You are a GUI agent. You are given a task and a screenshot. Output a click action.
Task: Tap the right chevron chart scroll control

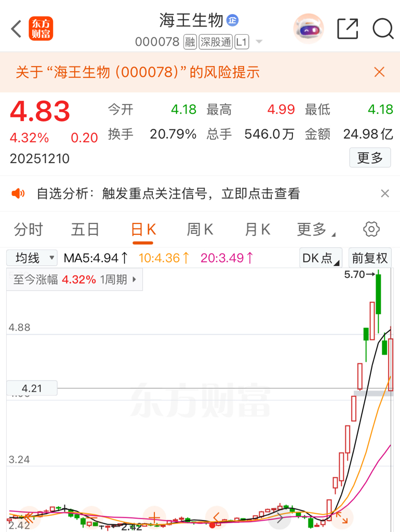coord(279,518)
